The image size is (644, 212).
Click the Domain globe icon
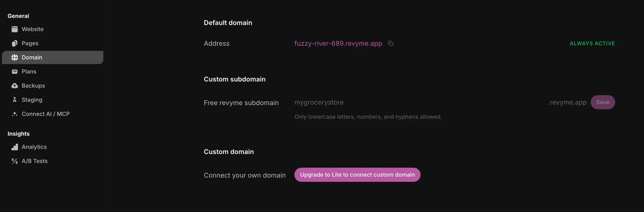(14, 58)
